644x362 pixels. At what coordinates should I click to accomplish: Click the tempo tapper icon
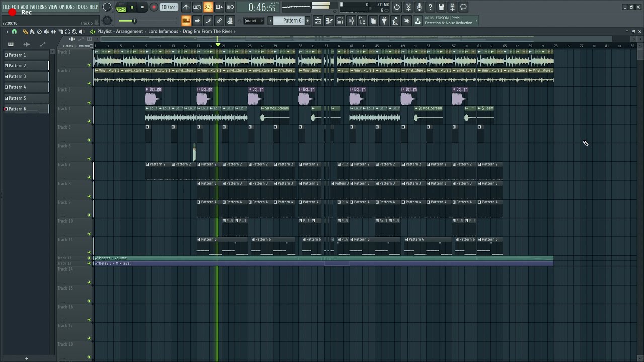pyautogui.click(x=395, y=21)
